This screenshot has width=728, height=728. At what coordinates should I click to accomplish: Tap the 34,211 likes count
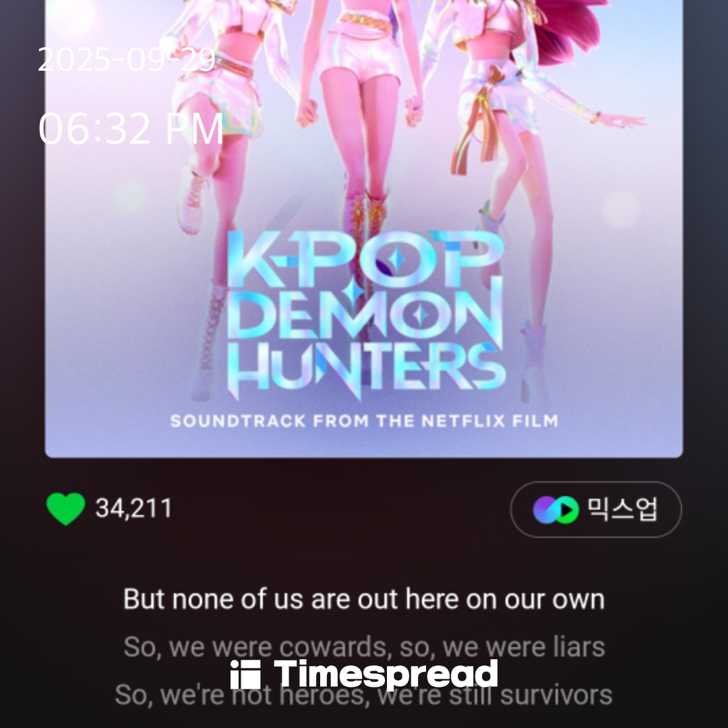tap(133, 508)
